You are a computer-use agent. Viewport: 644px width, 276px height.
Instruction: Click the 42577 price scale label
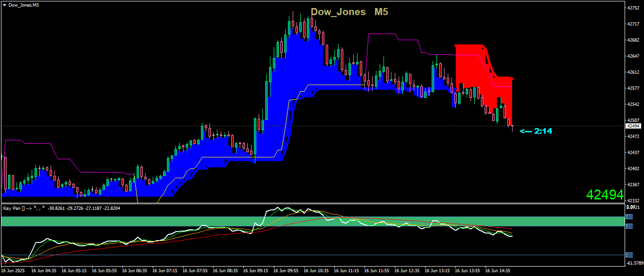click(x=633, y=88)
